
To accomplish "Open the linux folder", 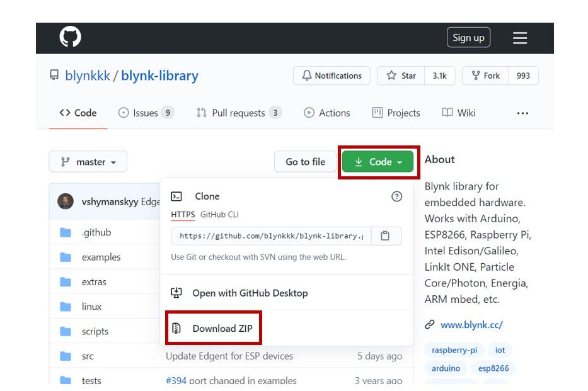I will click(91, 307).
